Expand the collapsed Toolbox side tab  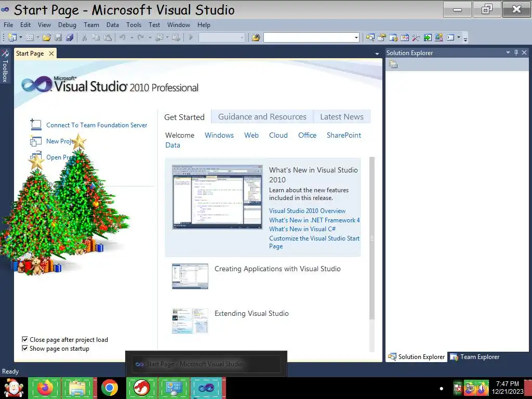tap(5, 66)
